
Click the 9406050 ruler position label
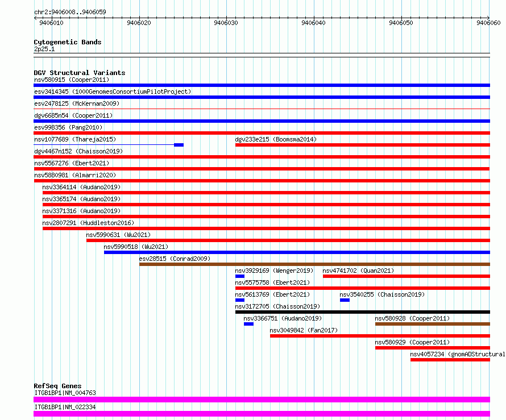pyautogui.click(x=401, y=23)
